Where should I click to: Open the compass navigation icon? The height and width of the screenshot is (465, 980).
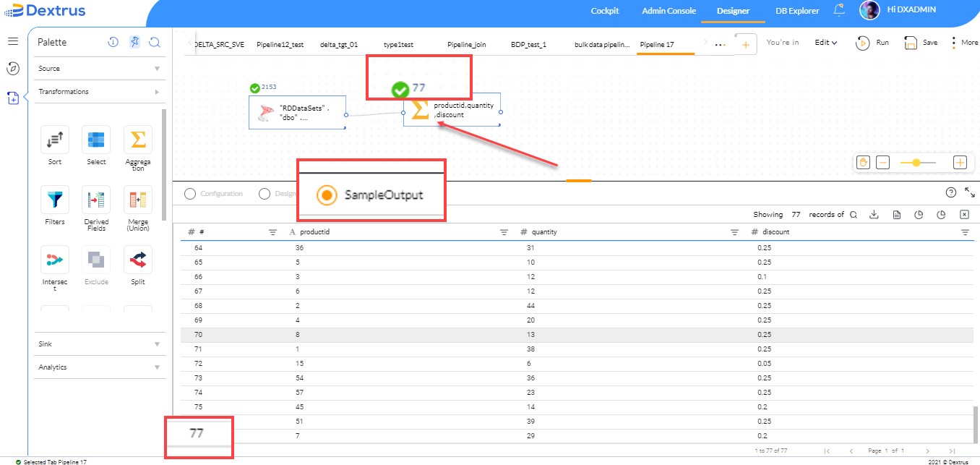tap(12, 69)
